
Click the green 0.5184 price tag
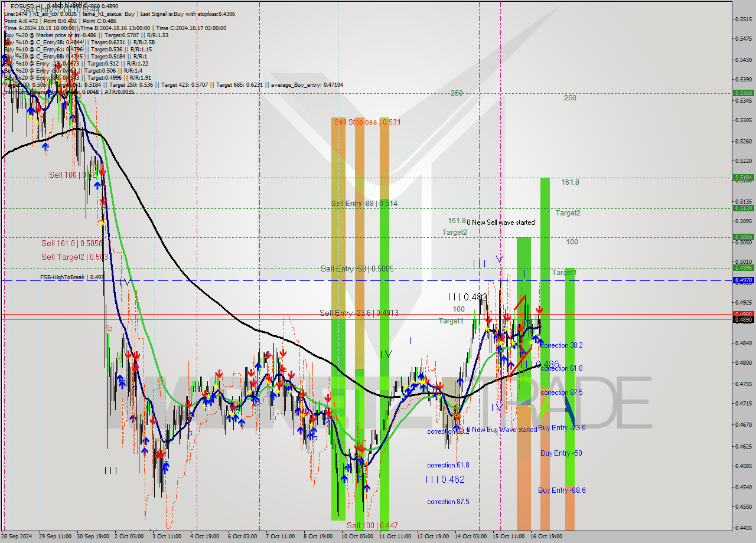pos(742,177)
